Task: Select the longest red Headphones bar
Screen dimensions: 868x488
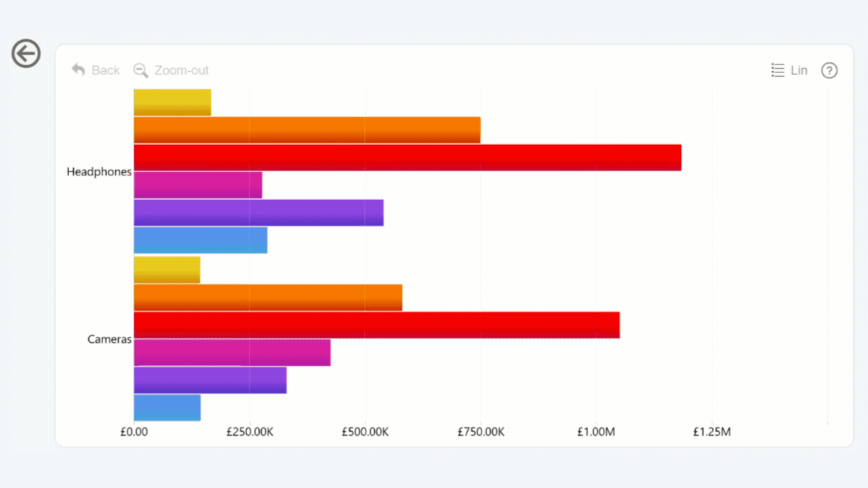Action: (407, 157)
